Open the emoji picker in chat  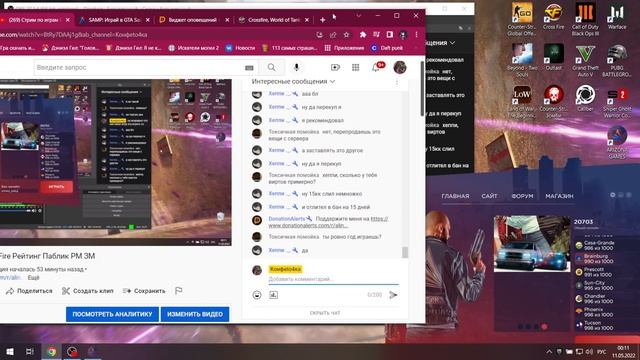coord(257,295)
